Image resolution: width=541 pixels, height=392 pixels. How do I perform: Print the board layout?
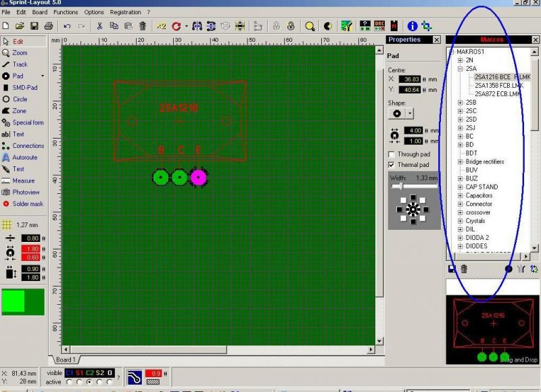pyautogui.click(x=49, y=26)
